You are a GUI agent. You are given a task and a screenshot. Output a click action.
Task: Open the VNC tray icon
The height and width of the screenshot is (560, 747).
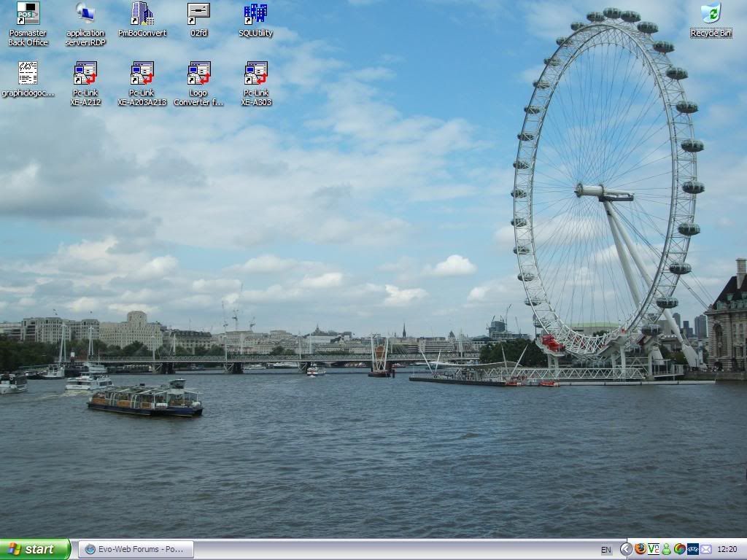tap(654, 550)
